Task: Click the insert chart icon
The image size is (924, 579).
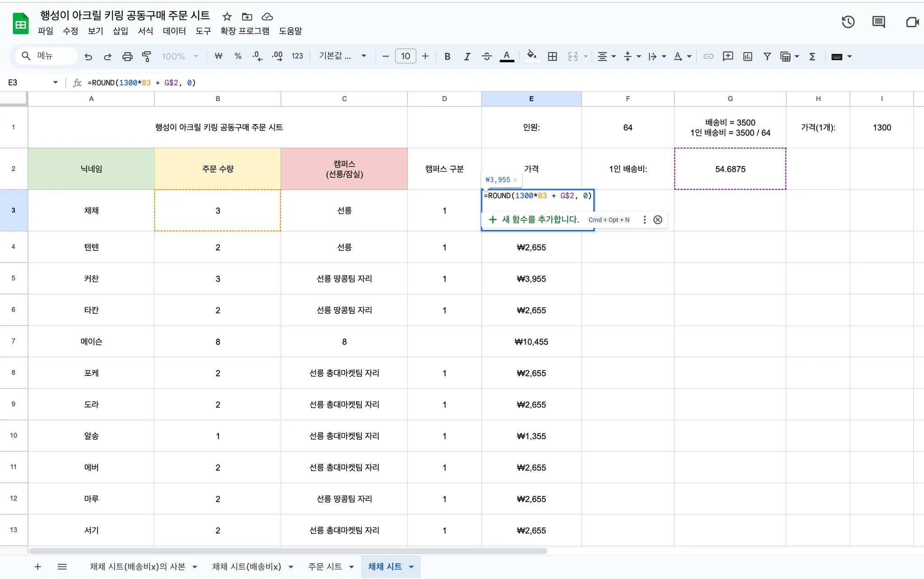Action: tap(748, 56)
